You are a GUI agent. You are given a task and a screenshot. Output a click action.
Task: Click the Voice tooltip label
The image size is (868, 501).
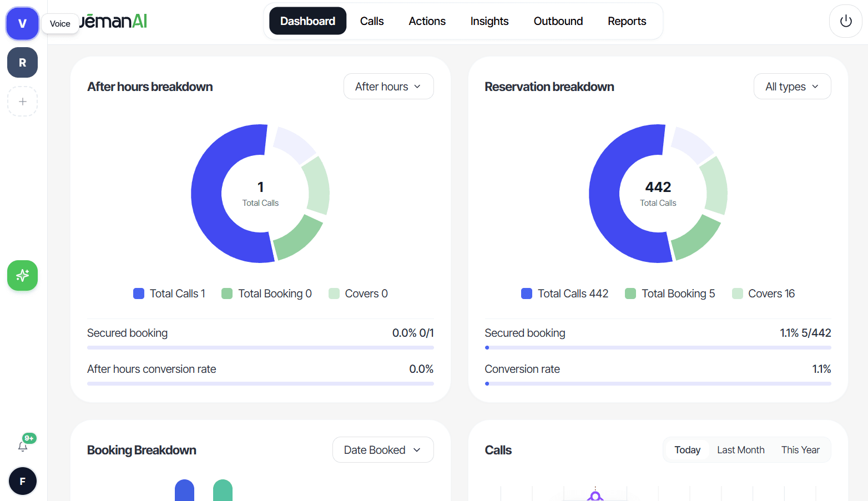pyautogui.click(x=60, y=23)
